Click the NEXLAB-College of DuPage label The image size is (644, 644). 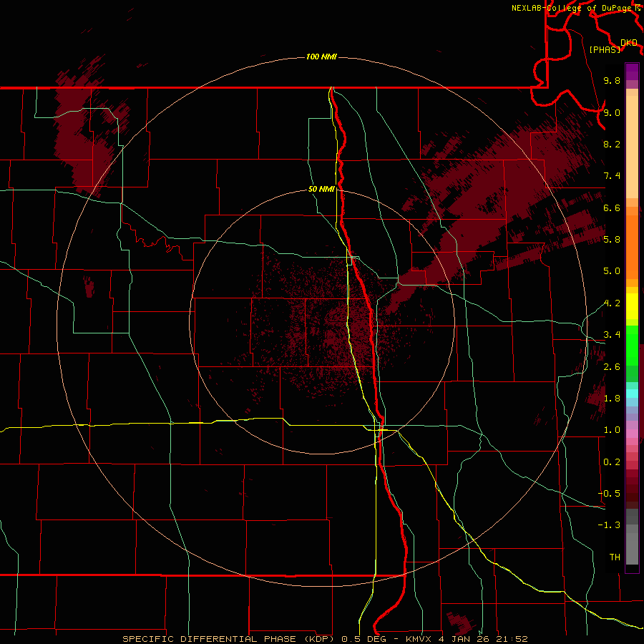tap(572, 8)
